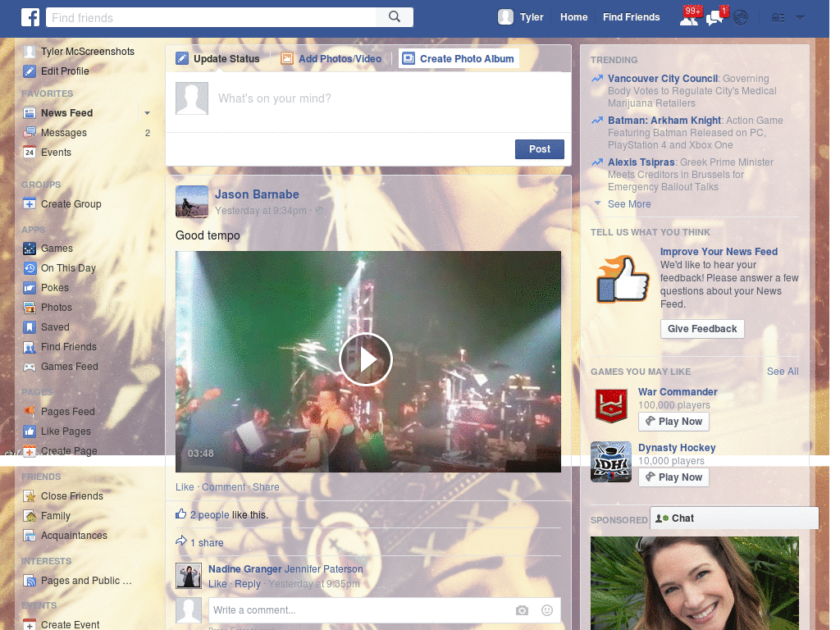Go to Home in top bar

[x=573, y=17]
